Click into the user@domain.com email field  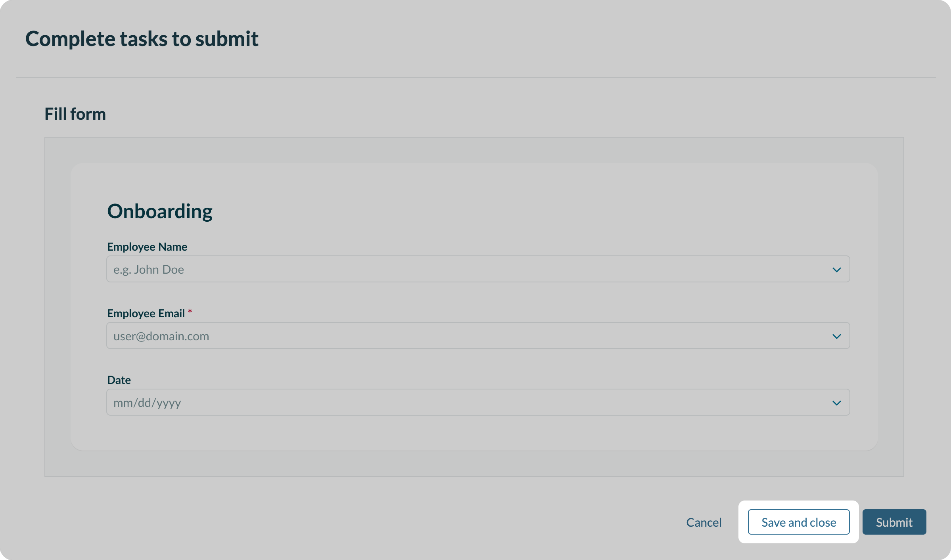pos(436,336)
